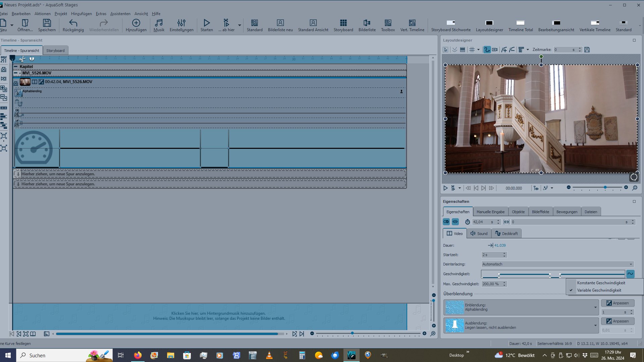The height and width of the screenshot is (362, 644).
Task: Enable the camera pan icon in Layoutdesigner
Action: coord(495,50)
